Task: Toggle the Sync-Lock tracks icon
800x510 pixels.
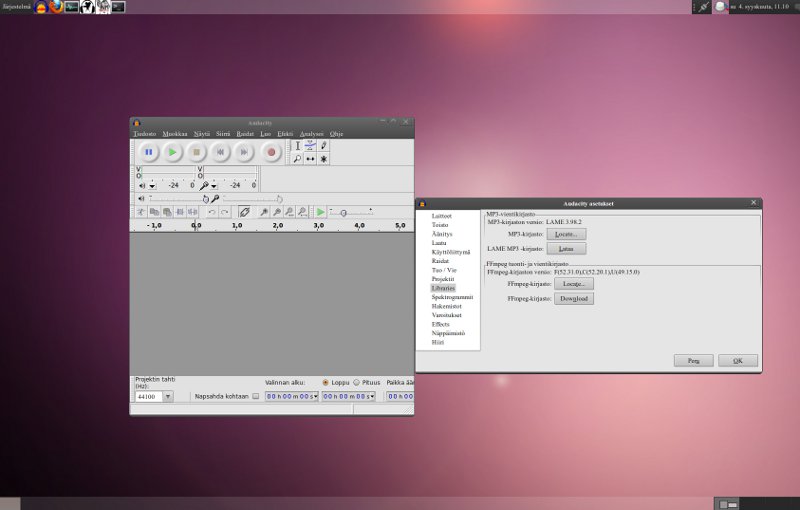Action: [244, 212]
